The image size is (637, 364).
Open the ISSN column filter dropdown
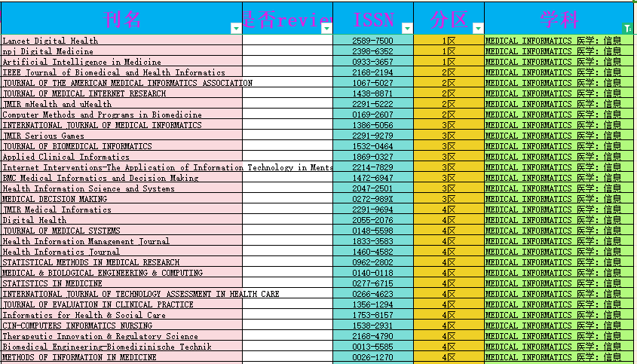pyautogui.click(x=408, y=29)
